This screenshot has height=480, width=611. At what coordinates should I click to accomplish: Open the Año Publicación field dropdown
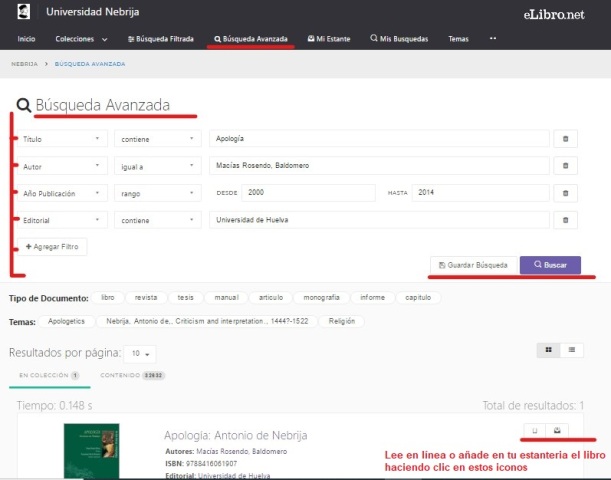coord(62,193)
